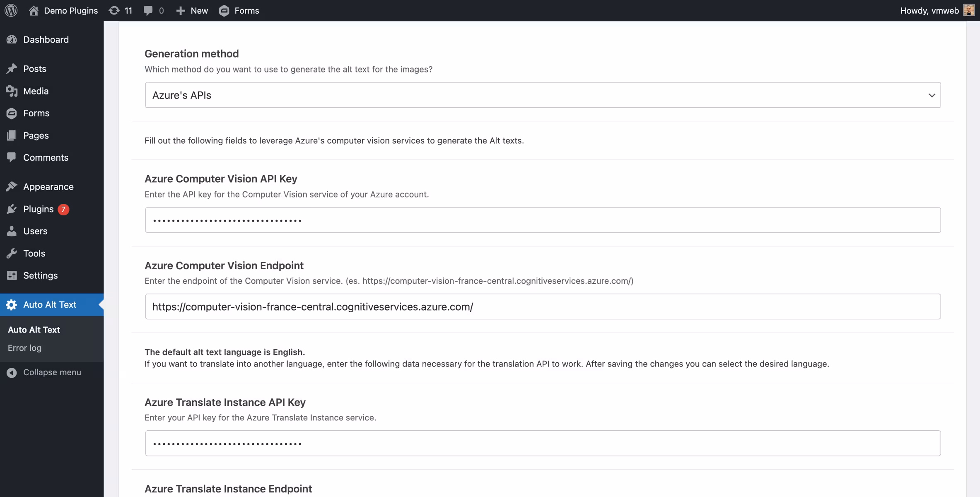Click the Azure Translate Instance API Key field
This screenshot has width=980, height=497.
coord(543,443)
